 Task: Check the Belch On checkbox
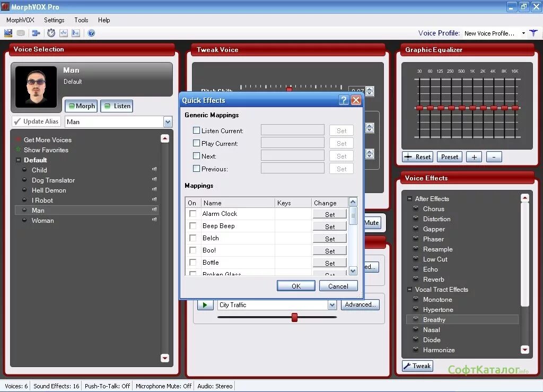pos(192,238)
